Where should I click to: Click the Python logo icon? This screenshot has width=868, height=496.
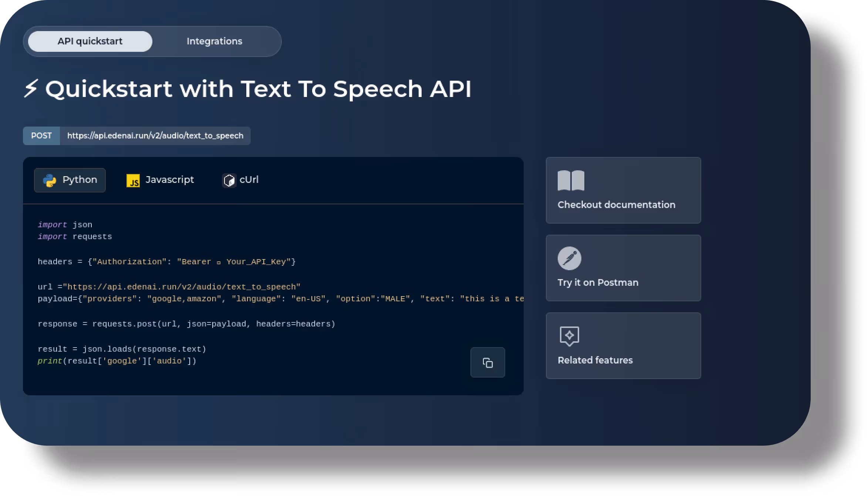point(50,180)
